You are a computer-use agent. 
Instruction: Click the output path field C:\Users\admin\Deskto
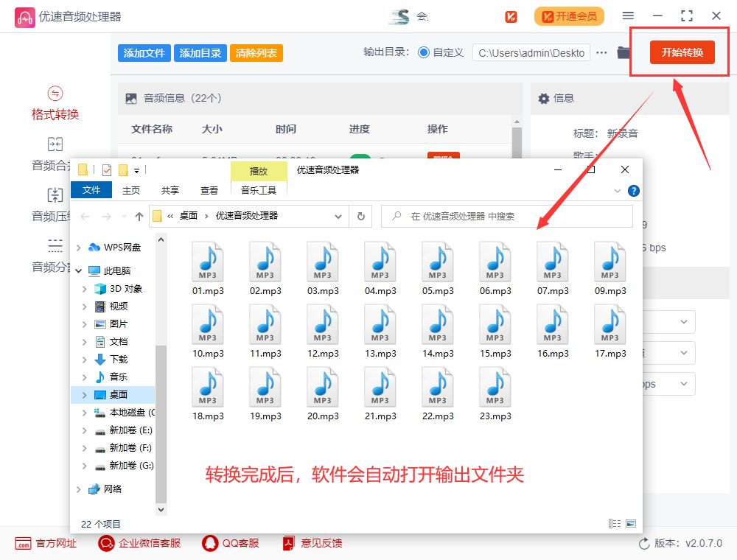tap(531, 52)
